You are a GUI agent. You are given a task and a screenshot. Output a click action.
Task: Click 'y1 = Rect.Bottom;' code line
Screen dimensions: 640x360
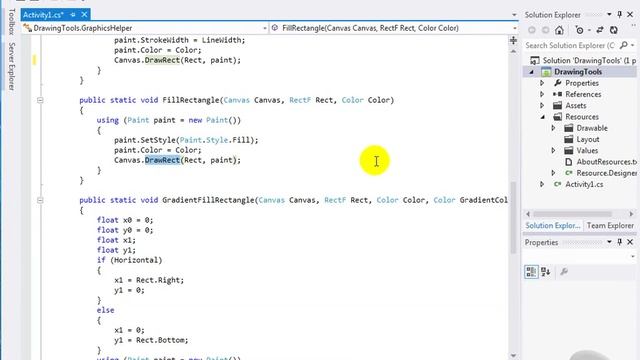pyautogui.click(x=151, y=340)
